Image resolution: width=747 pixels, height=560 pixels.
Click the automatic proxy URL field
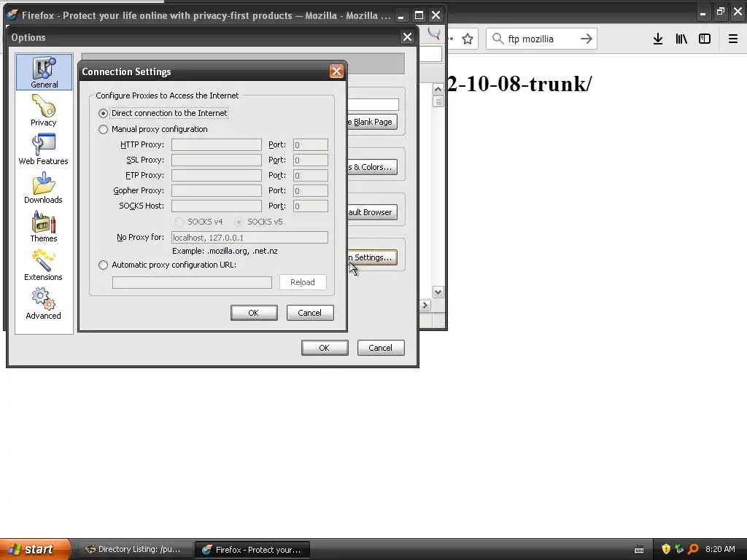(192, 282)
